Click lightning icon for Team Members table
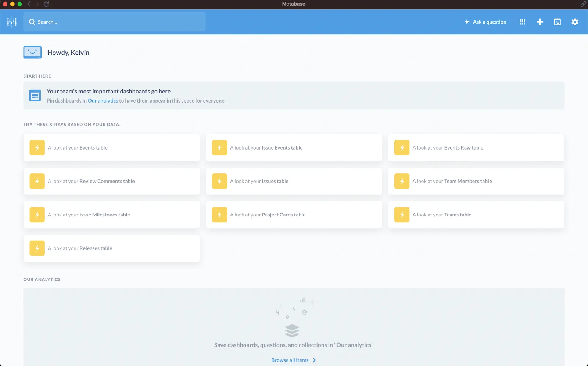 tap(402, 181)
